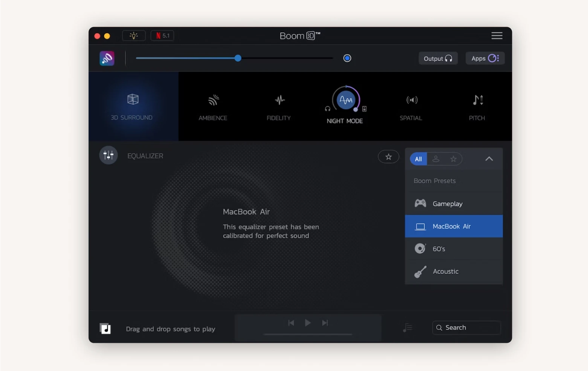Click the EQUALIZER label

coord(145,156)
